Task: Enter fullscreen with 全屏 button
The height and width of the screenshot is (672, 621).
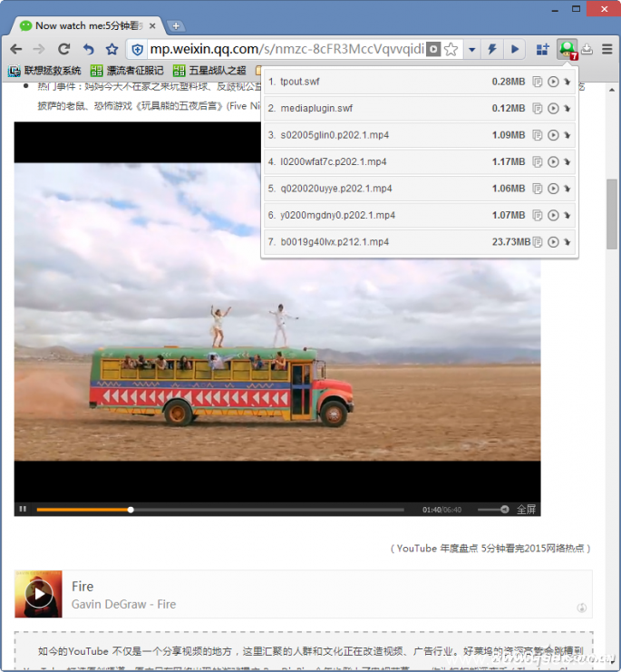Action: pyautogui.click(x=526, y=510)
